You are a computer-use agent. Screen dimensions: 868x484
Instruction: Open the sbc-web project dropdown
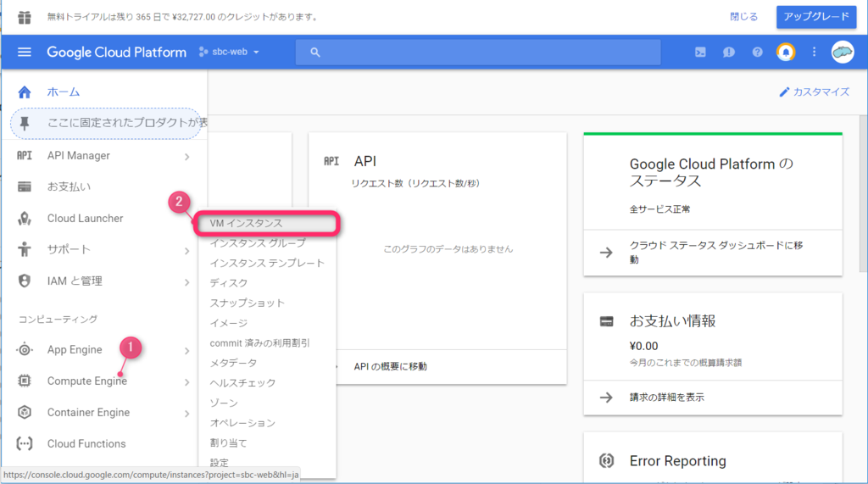pyautogui.click(x=229, y=52)
